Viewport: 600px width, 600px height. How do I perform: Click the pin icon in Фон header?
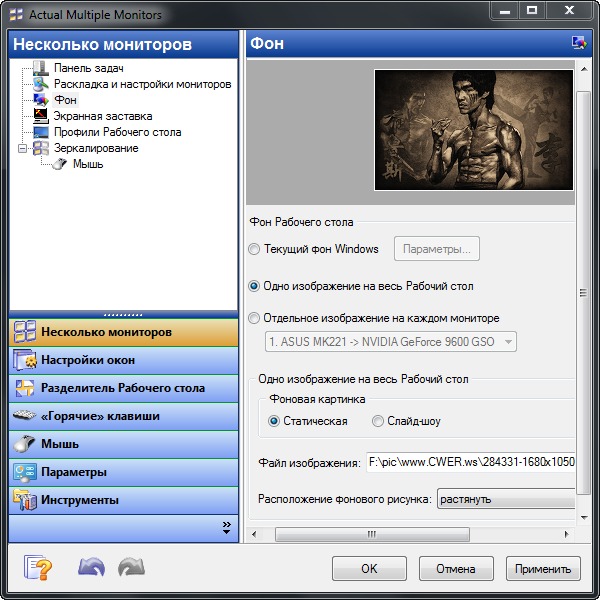(577, 43)
